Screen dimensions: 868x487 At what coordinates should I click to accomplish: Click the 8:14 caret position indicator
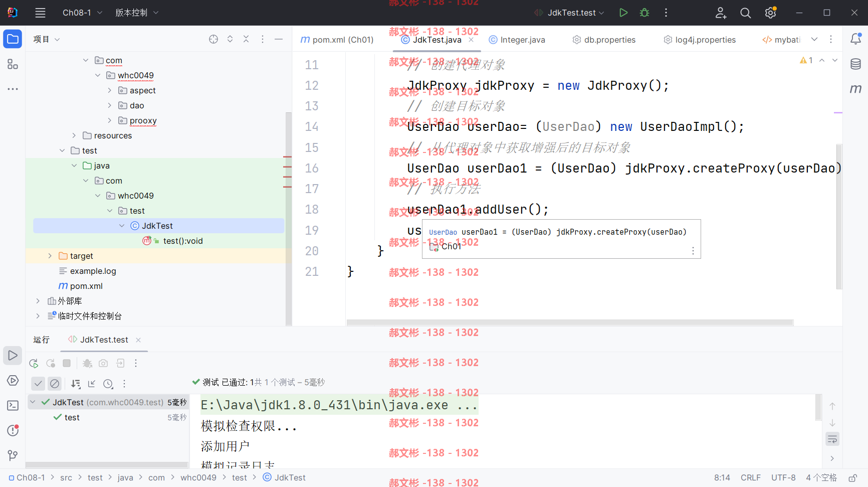[x=722, y=478]
